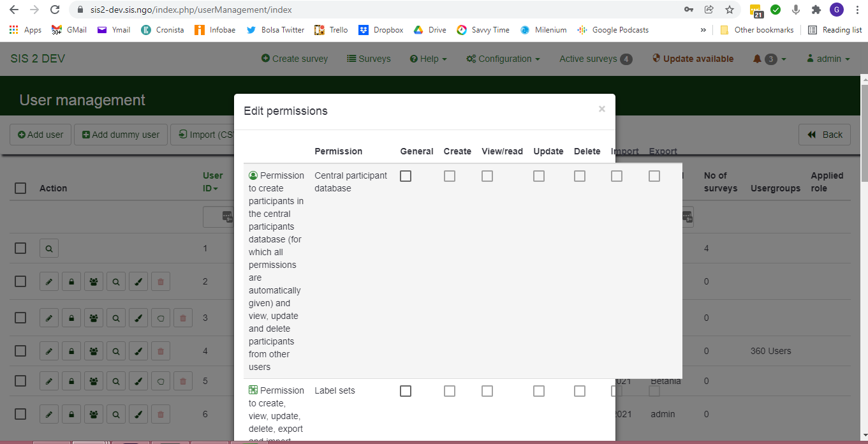Tick General checkbox for Central participant database
868x444 pixels.
tap(406, 176)
